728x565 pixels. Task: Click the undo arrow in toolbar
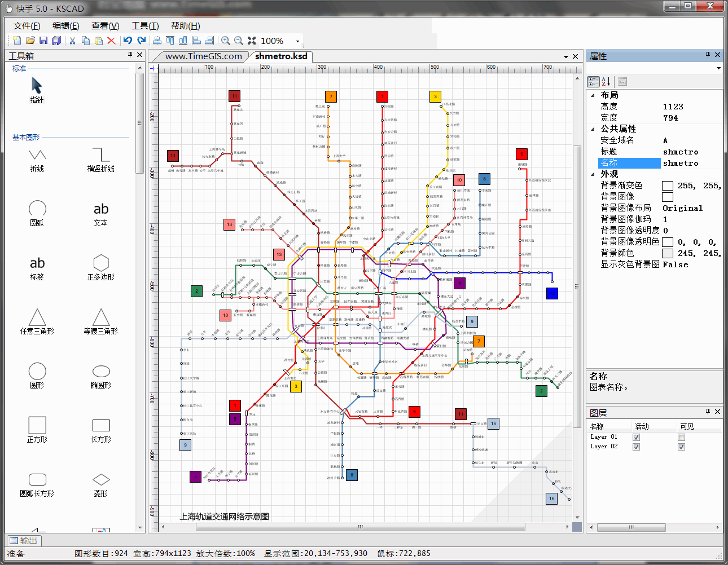click(x=128, y=41)
